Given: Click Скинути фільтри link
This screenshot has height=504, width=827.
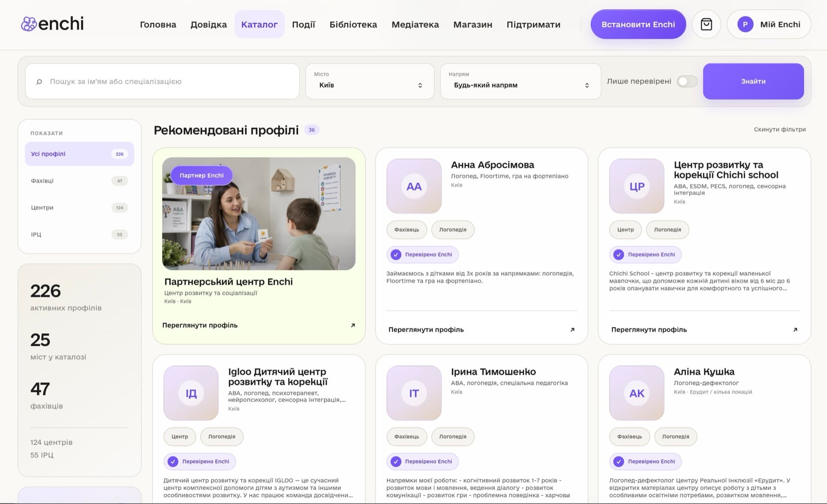Looking at the screenshot, I should [x=780, y=129].
